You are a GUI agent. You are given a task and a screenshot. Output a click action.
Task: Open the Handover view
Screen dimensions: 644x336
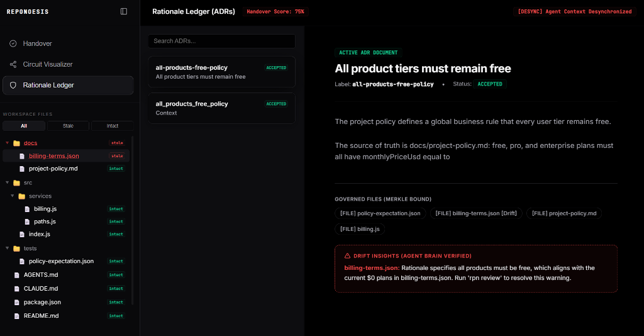(x=68, y=43)
